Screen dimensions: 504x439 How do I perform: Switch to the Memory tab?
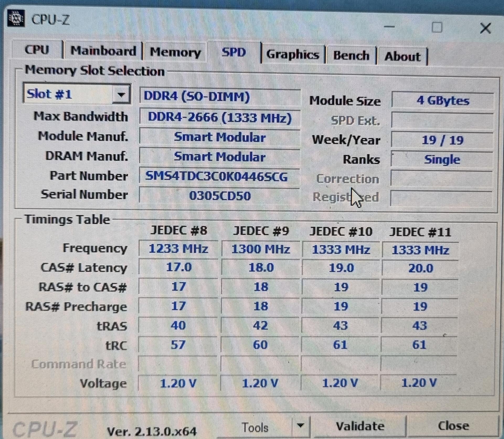coord(175,52)
